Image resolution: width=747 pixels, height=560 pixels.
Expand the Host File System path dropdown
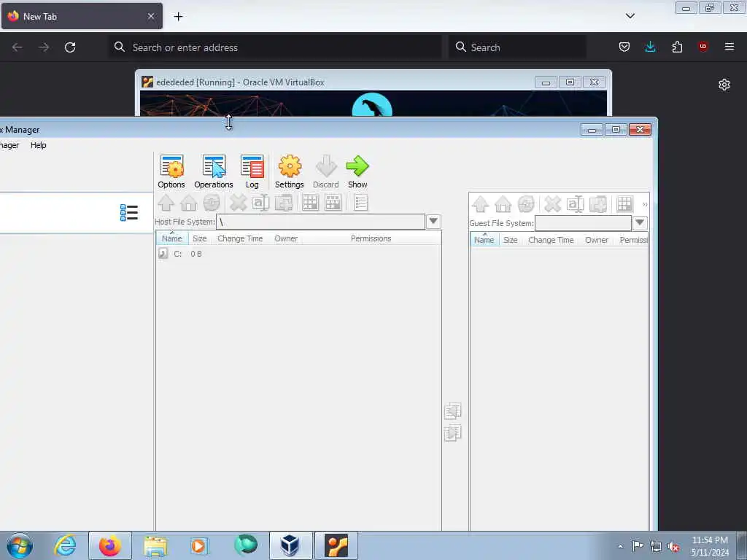tap(433, 222)
